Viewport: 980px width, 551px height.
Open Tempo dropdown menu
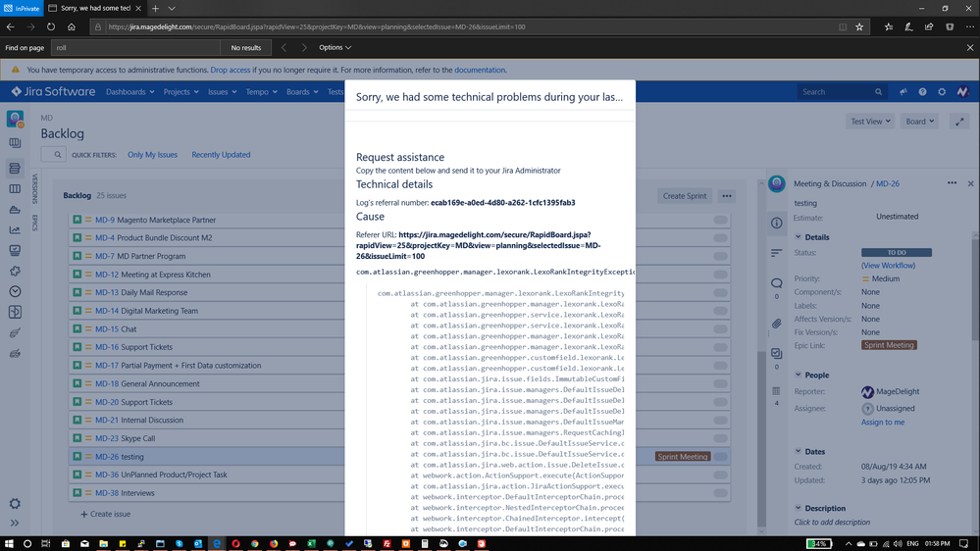(x=261, y=92)
